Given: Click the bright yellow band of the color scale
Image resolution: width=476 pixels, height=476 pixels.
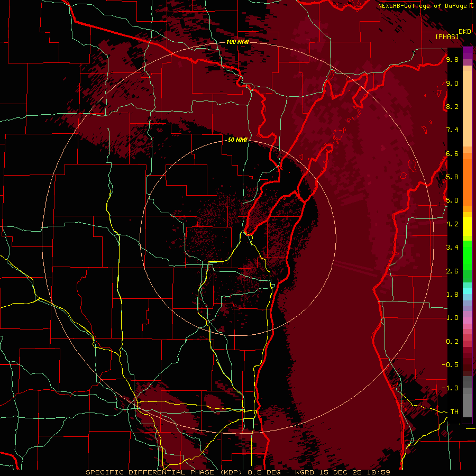Looking at the screenshot, I should click(x=467, y=226).
